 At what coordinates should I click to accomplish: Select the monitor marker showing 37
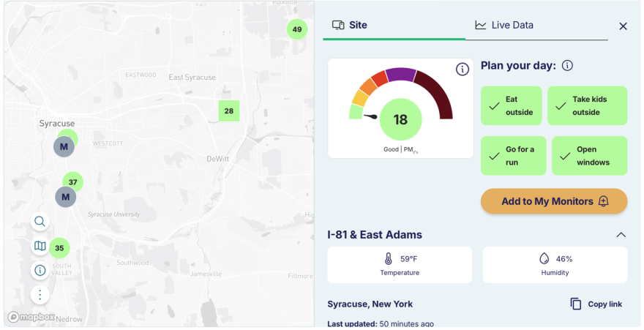(x=73, y=181)
